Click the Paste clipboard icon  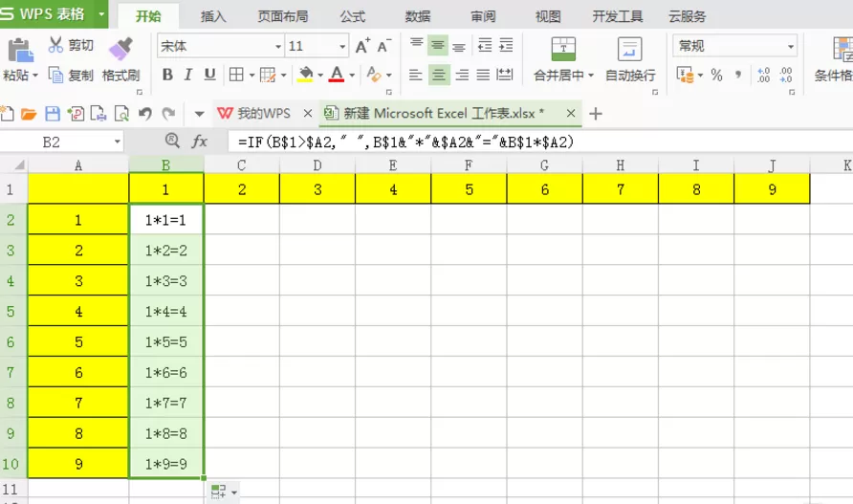[20, 51]
